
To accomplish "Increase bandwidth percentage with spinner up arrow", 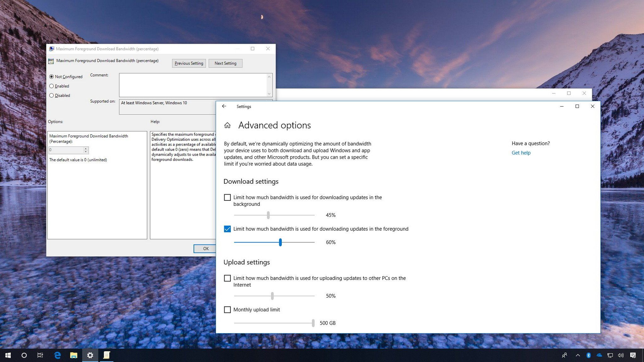I will [x=86, y=148].
